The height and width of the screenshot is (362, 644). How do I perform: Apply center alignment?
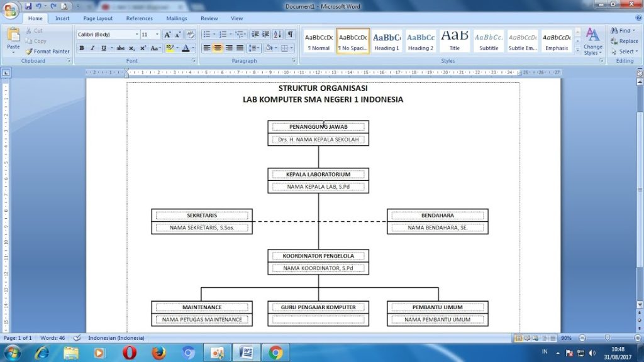click(218, 47)
